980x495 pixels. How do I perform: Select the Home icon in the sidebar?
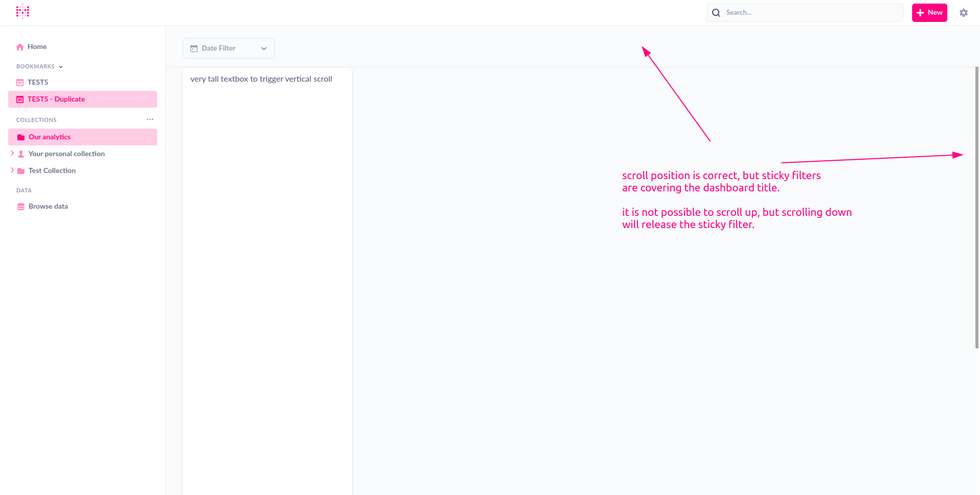point(20,46)
